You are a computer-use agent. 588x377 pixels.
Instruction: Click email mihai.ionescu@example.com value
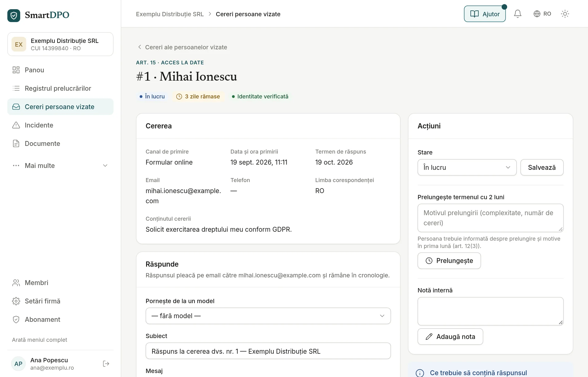183,196
